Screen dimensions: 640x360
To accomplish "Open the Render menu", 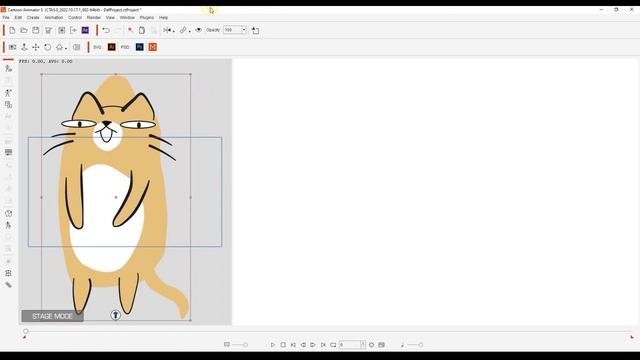I will click(93, 18).
